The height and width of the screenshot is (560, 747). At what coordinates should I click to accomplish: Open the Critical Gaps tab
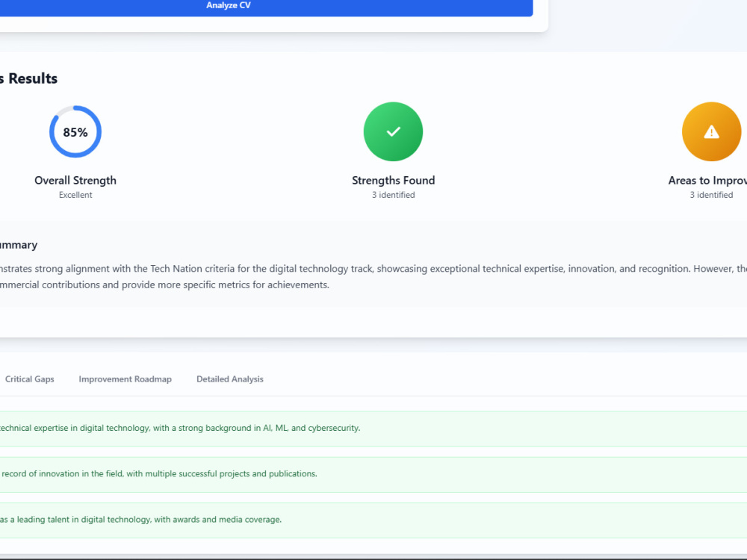pos(30,379)
